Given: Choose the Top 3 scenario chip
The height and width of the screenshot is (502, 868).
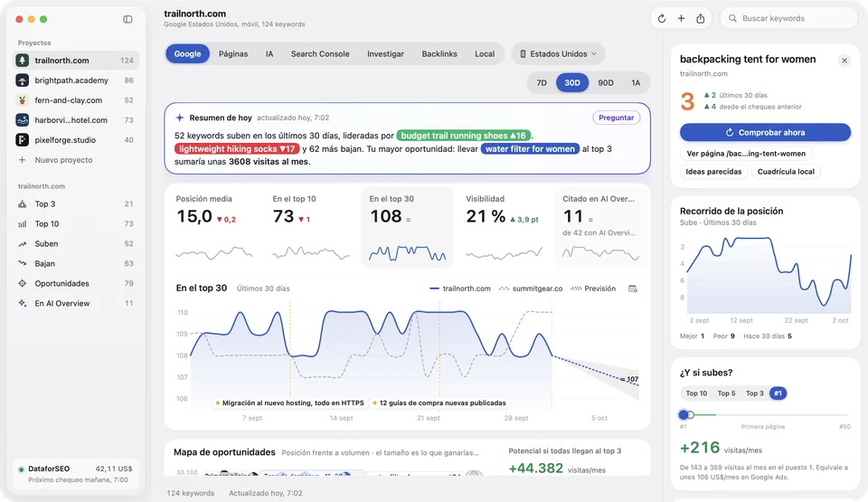Looking at the screenshot, I should point(754,393).
